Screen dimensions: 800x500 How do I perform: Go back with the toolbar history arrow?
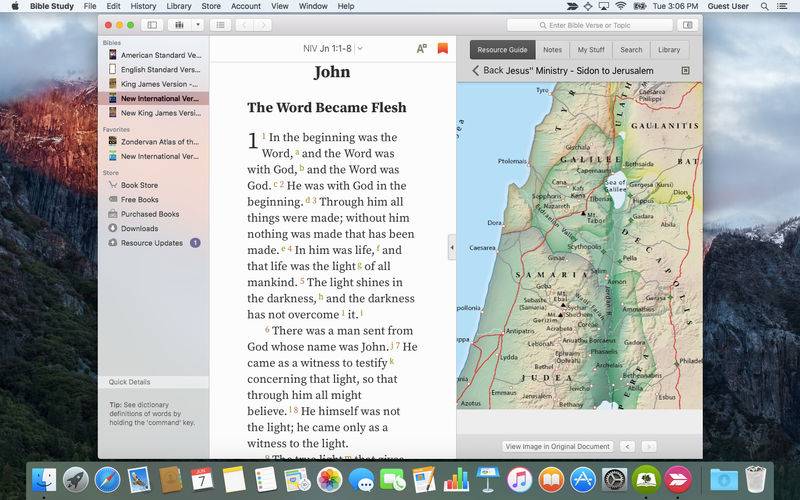point(244,25)
